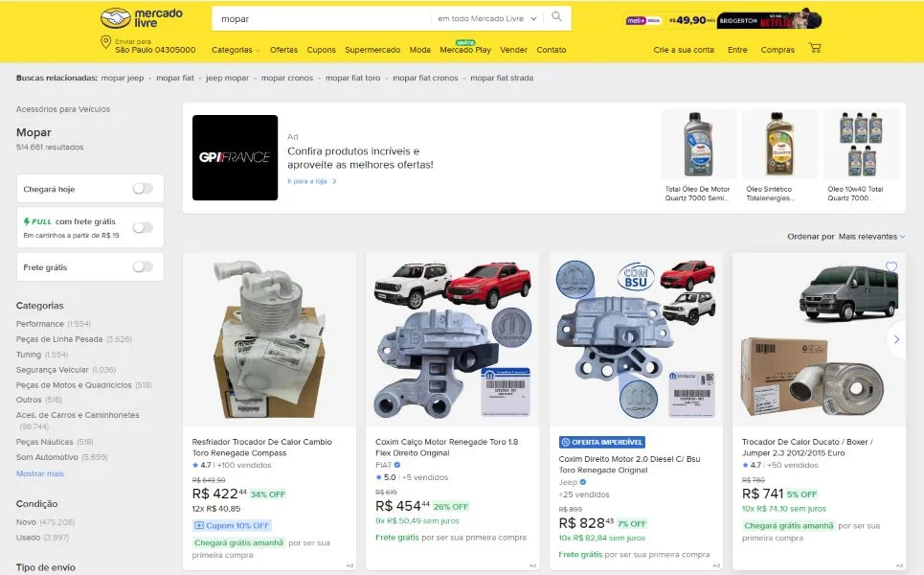Open the shopping cart icon
Image resolution: width=924 pixels, height=575 pixels.
pos(815,49)
